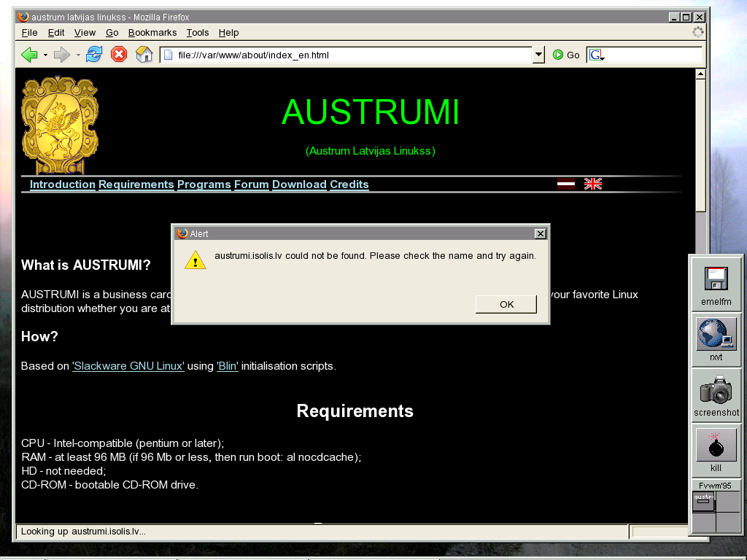
Task: Reload the page with the Refresh icon
Action: (94, 54)
